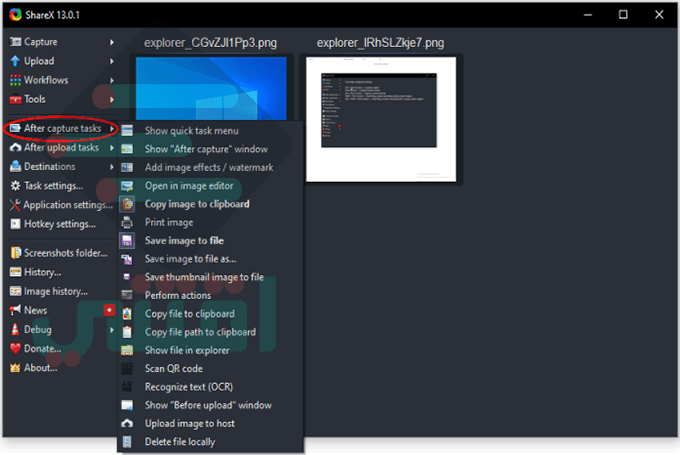
Task: Click the Destinations icon in sidebar
Action: tap(15, 167)
